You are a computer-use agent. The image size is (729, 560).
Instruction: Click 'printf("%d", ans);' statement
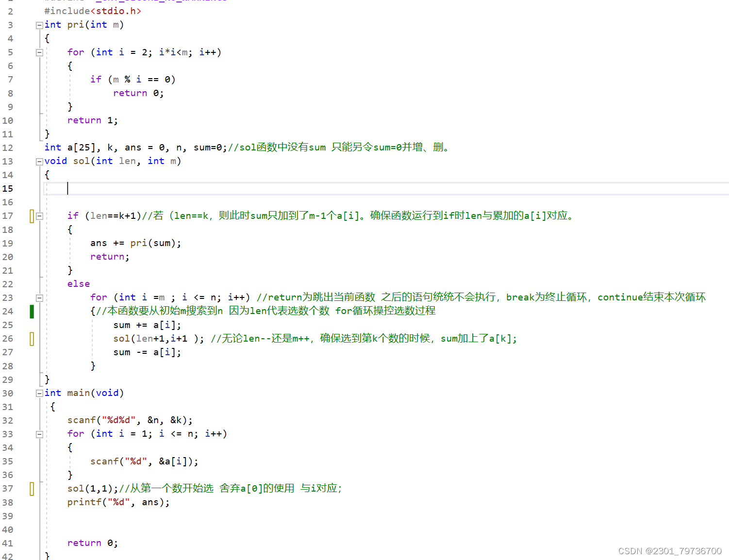coord(118,502)
